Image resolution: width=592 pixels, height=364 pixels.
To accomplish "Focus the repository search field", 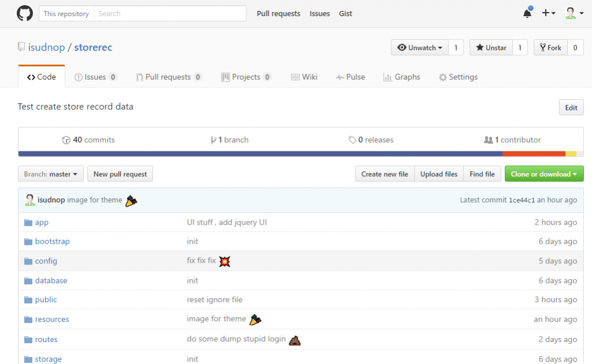I will pyautogui.click(x=169, y=13).
